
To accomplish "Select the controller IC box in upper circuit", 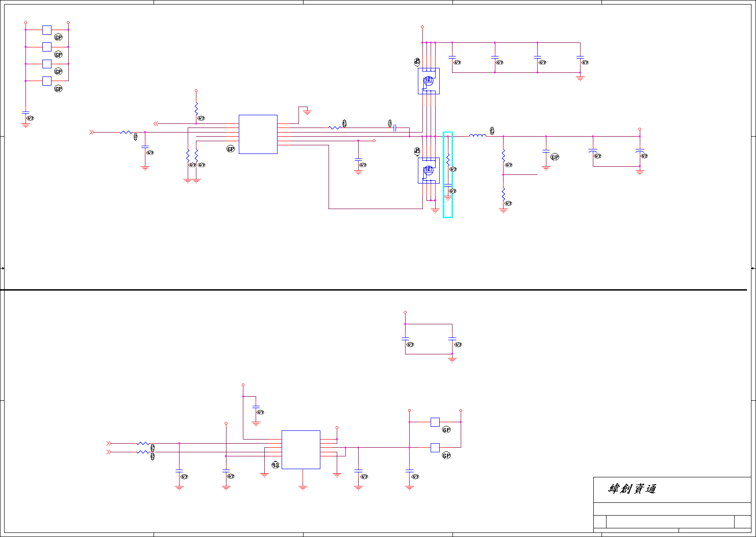I will (258, 134).
